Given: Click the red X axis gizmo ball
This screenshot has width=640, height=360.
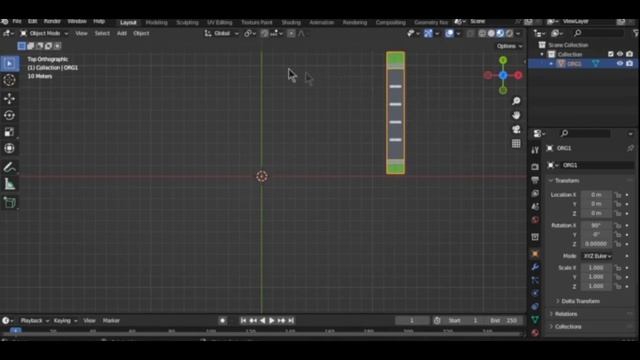Looking at the screenshot, I should pos(518,76).
